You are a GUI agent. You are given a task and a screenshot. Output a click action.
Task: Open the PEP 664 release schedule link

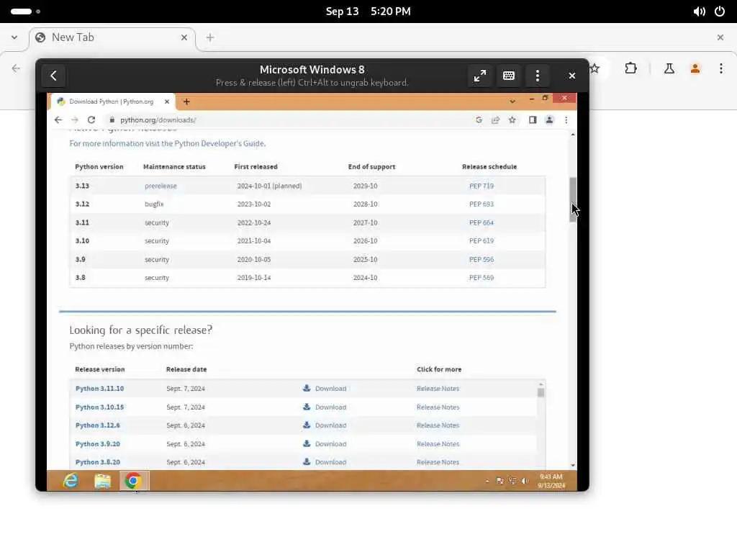pyautogui.click(x=481, y=222)
